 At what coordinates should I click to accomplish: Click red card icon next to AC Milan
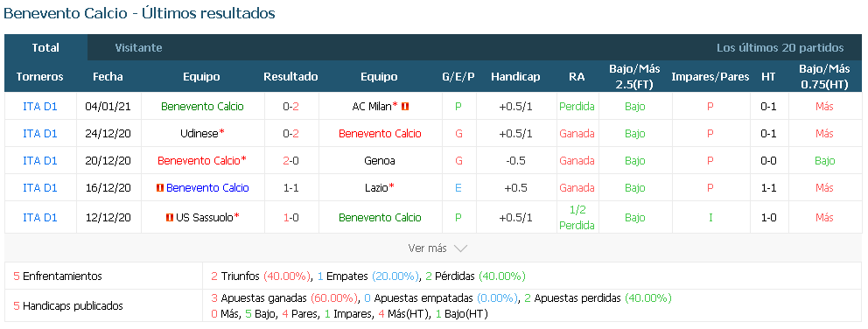click(405, 107)
